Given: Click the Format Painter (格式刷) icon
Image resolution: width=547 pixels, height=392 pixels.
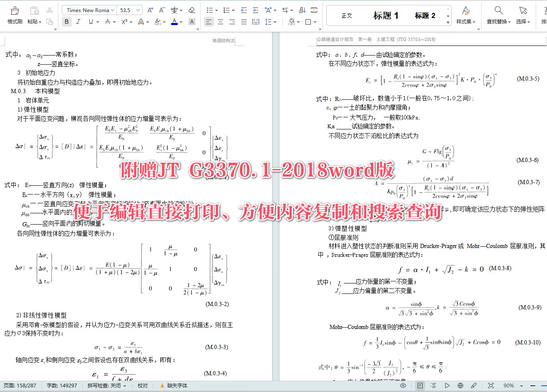Looking at the screenshot, I should (x=15, y=11).
